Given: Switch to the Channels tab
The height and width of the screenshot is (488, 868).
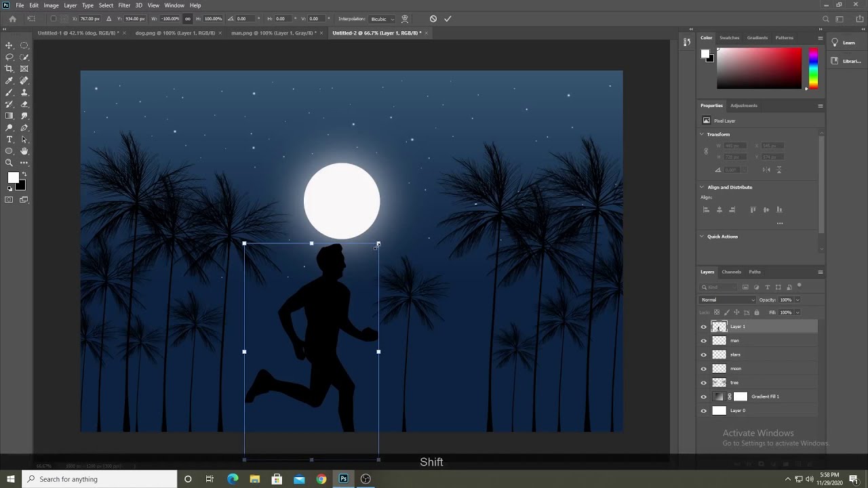Looking at the screenshot, I should (731, 272).
